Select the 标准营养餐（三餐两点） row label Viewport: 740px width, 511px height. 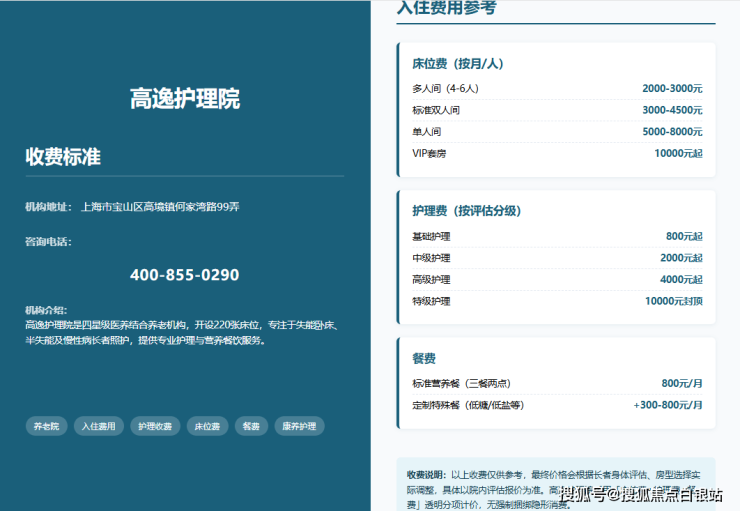click(461, 384)
